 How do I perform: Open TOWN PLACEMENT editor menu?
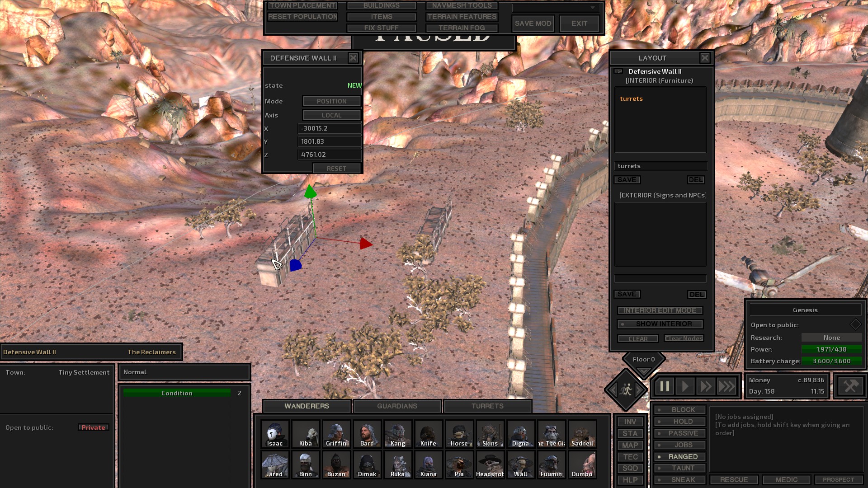[x=302, y=5]
